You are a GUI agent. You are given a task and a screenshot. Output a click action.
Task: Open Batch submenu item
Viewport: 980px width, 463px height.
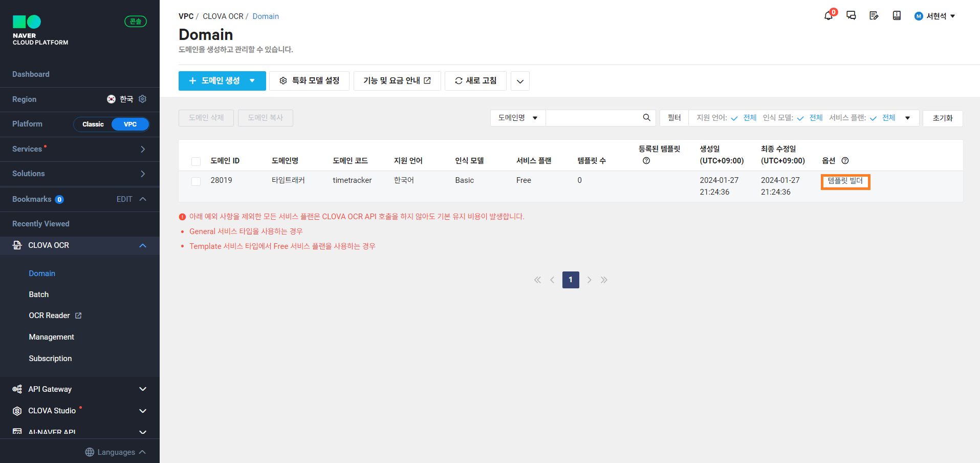point(39,294)
